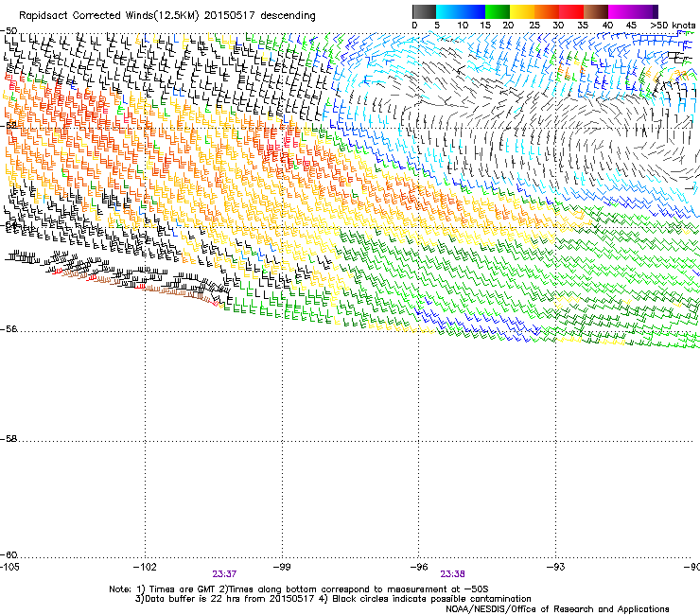Click the 'Data buffer is 22 hrs' note
Screen dimensions: 700x615
[333, 599]
